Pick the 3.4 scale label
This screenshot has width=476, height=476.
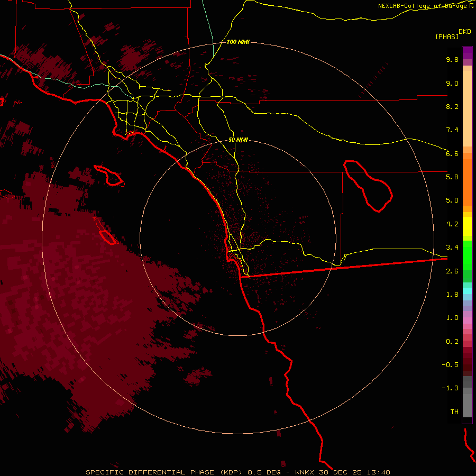coord(452,248)
